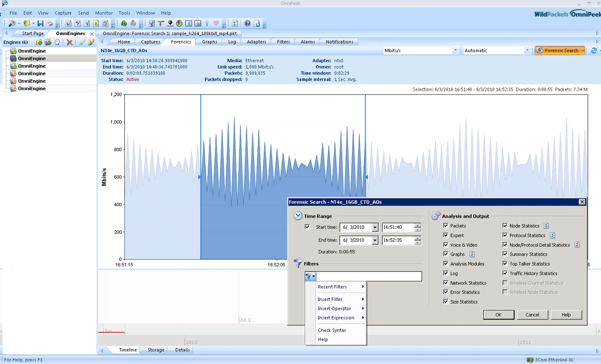Viewport: 601px width, 364px height.
Task: Click the Insert Group icon in the Engines toolbar
Action: coord(39,42)
